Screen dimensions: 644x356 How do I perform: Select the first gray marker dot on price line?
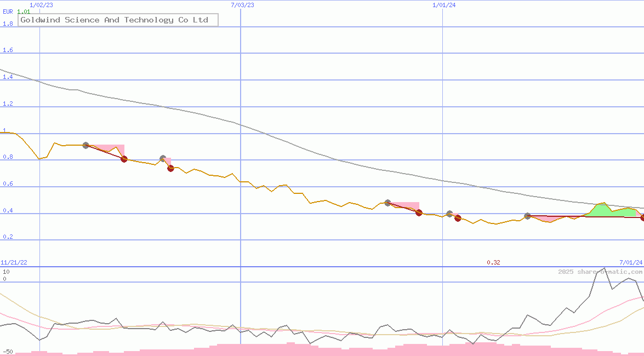click(86, 145)
